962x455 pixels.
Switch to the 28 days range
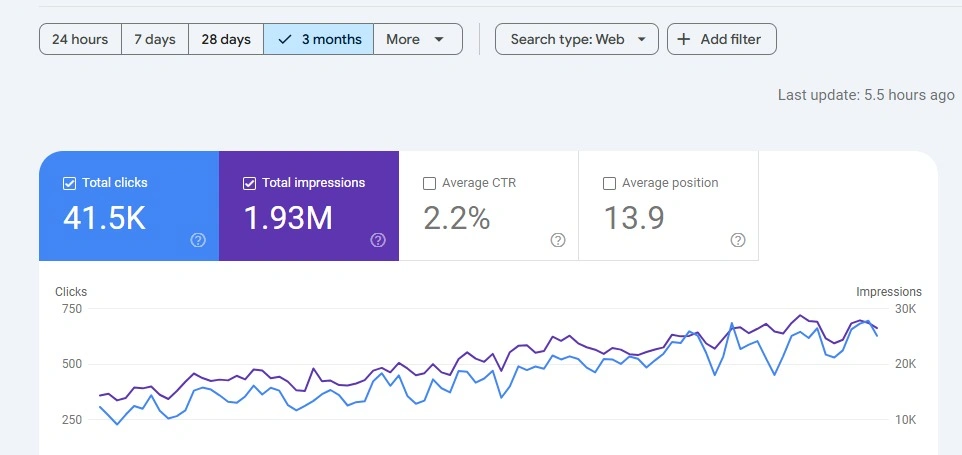[226, 39]
